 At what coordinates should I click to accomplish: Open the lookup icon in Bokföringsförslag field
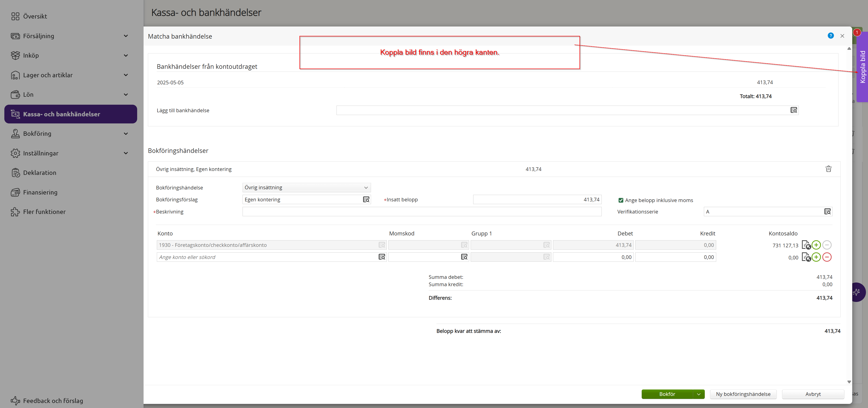click(x=366, y=200)
